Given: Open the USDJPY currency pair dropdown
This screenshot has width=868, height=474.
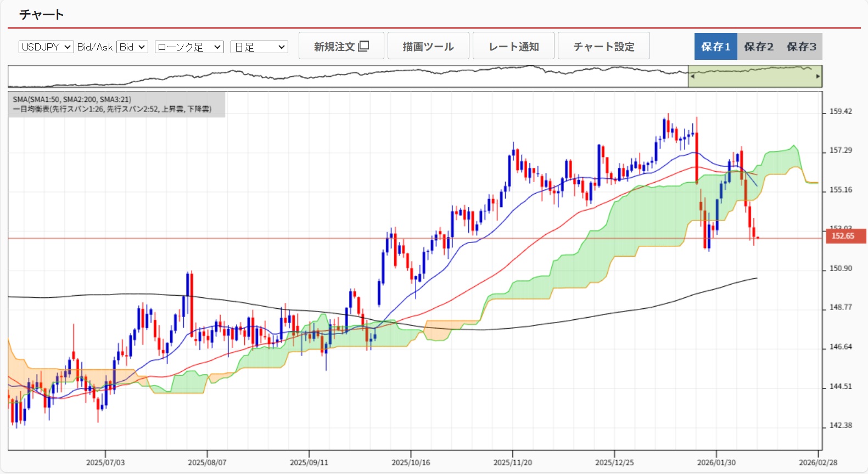Looking at the screenshot, I should [x=46, y=47].
